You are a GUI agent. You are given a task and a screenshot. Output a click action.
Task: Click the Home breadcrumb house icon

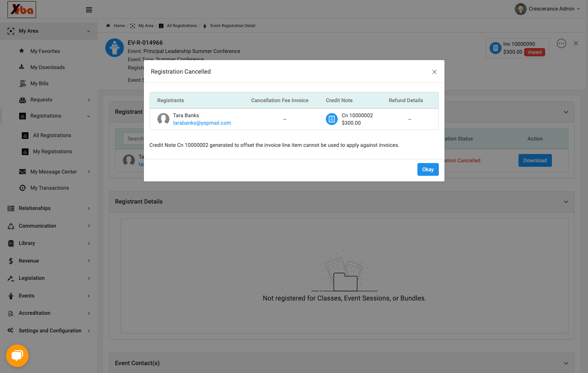(x=108, y=26)
